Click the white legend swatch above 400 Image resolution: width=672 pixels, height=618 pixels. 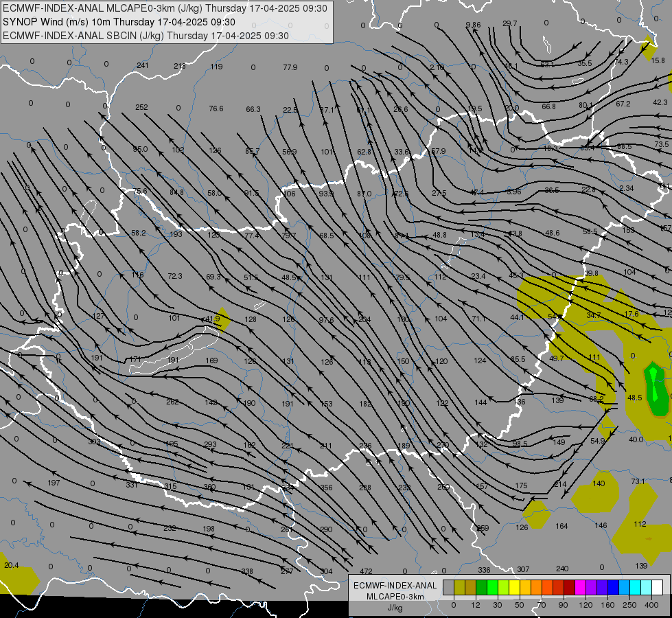[658, 587]
